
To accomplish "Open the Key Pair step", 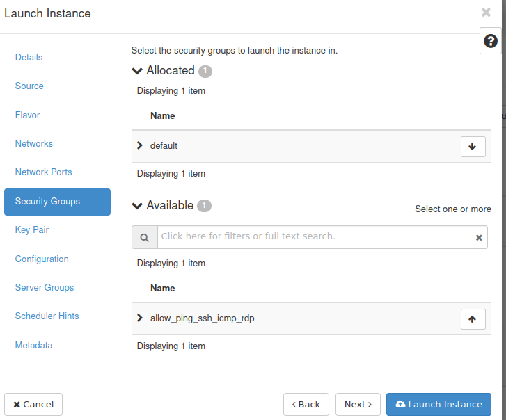I will pos(32,230).
